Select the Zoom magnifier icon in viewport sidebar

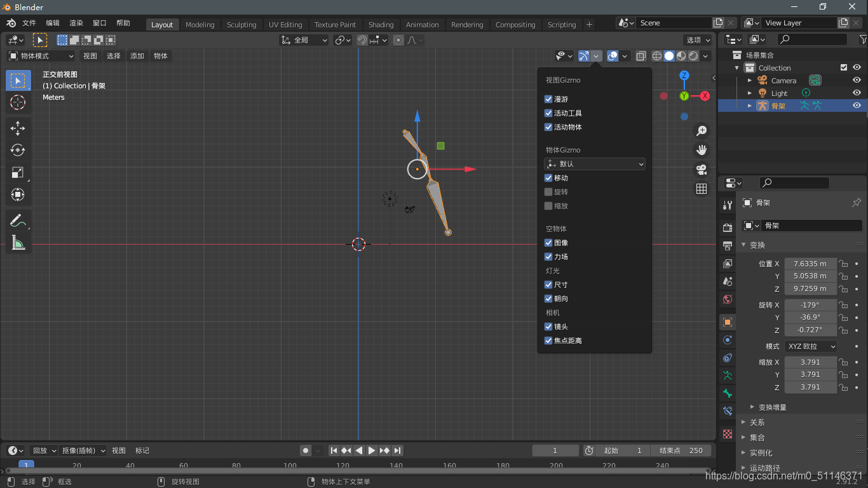pos(702,130)
